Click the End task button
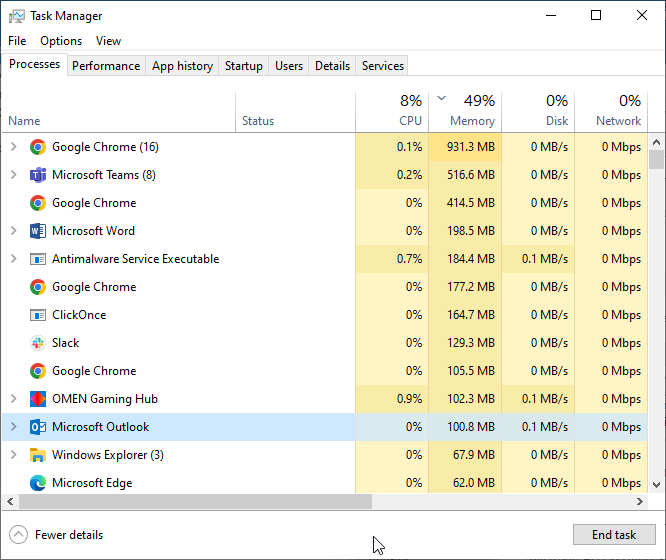The width and height of the screenshot is (666, 560). pos(614,535)
